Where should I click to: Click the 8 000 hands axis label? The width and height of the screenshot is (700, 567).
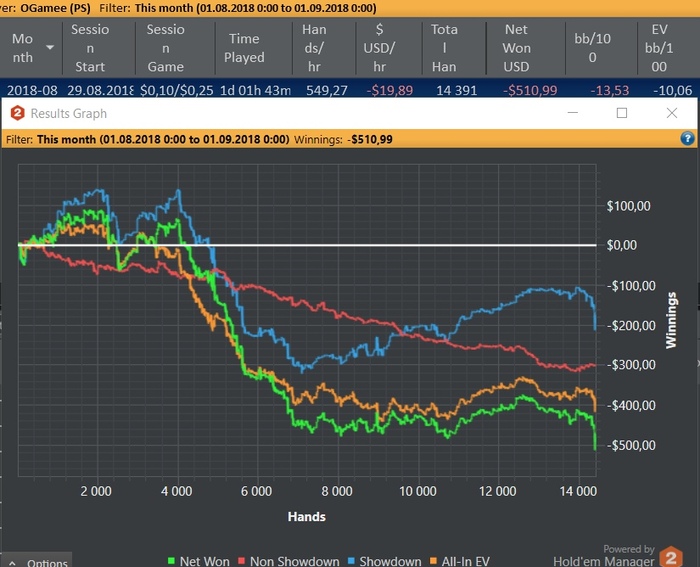pos(337,491)
